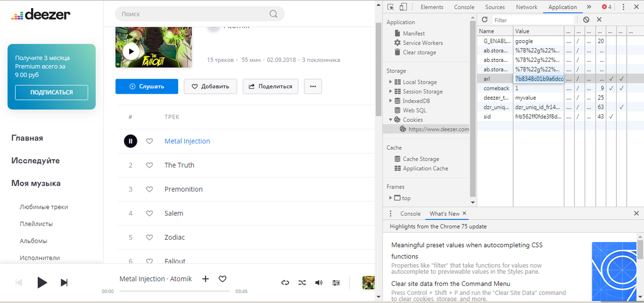Open the DevTools Sources tab

point(495,7)
